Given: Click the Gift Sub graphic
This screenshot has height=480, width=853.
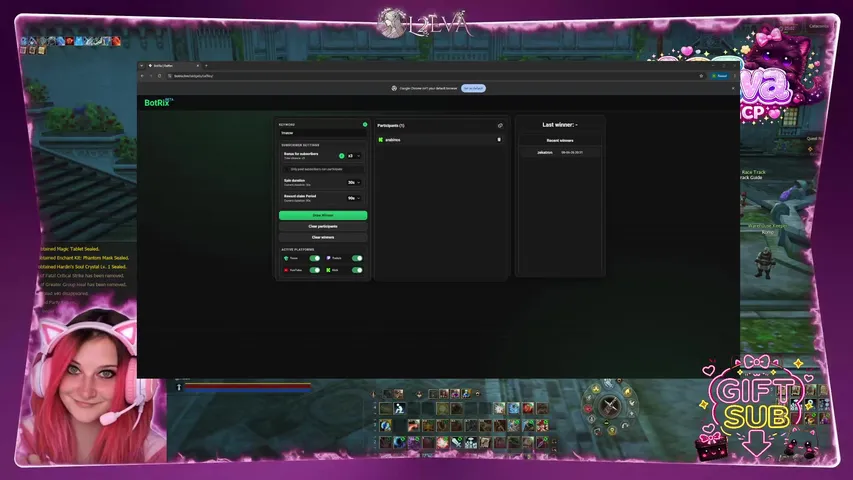Looking at the screenshot, I should [x=756, y=408].
